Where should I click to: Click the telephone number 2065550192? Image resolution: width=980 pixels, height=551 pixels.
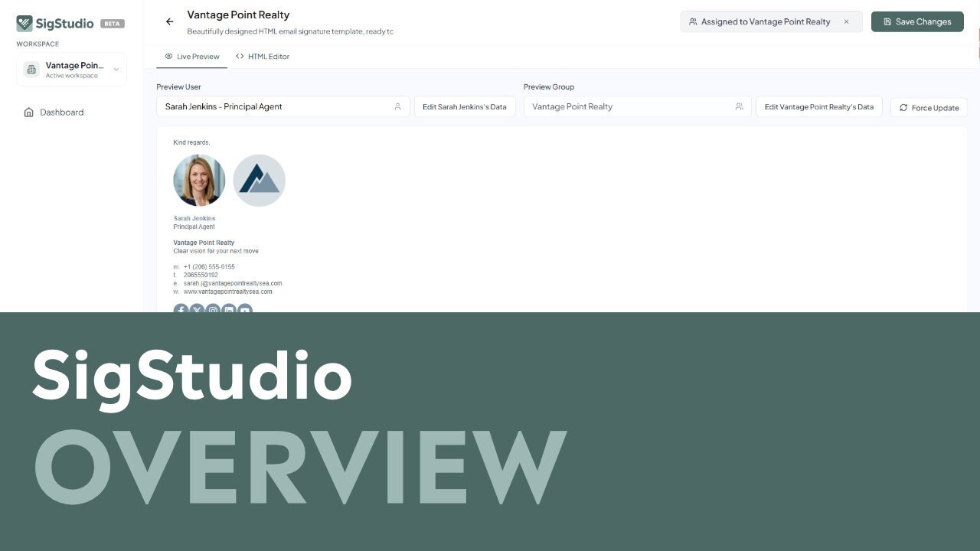(201, 275)
